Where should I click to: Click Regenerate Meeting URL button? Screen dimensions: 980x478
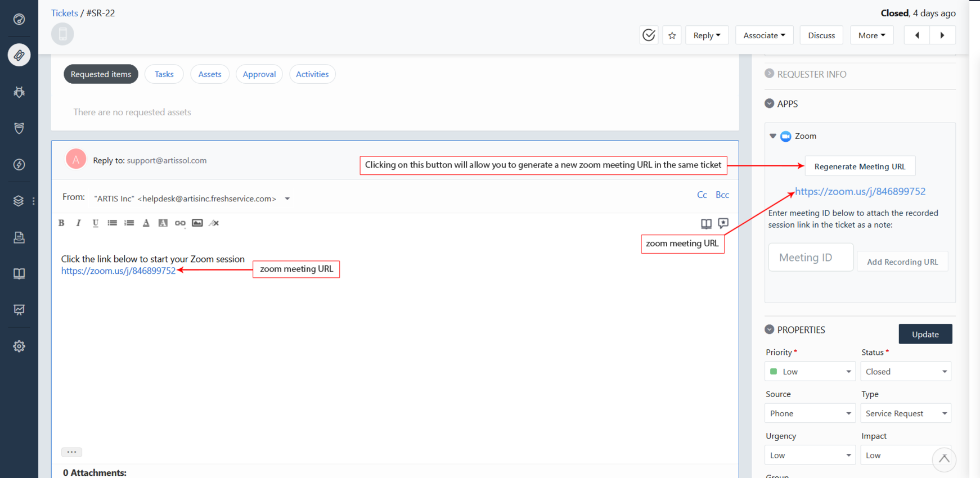[x=860, y=166]
